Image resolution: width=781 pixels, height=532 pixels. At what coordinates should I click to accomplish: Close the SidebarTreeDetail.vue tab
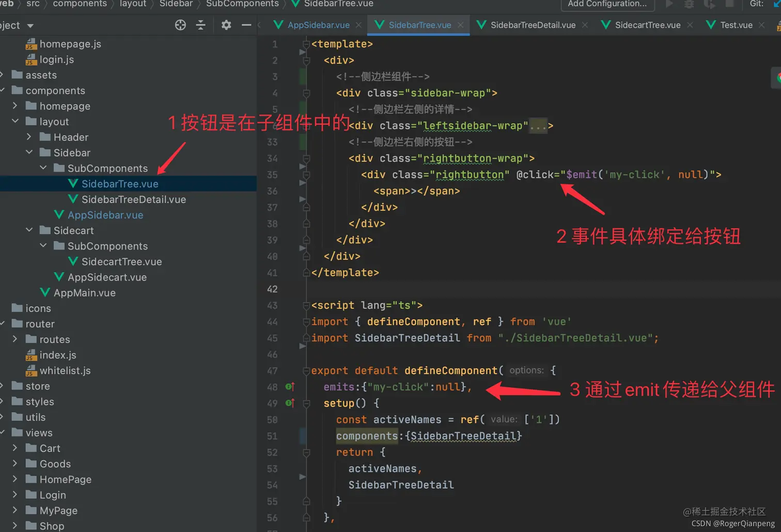click(x=585, y=25)
